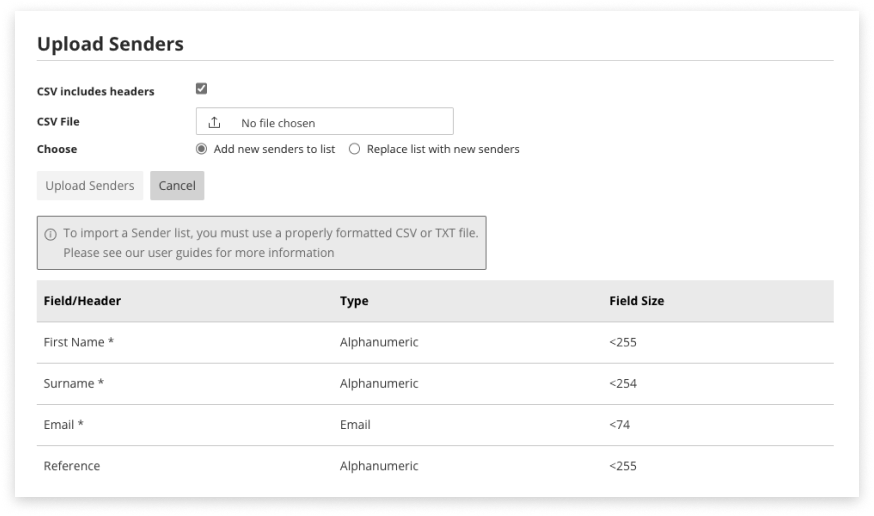Image resolution: width=874 pixels, height=516 pixels.
Task: Click the info icon in the notice box
Action: 50,234
